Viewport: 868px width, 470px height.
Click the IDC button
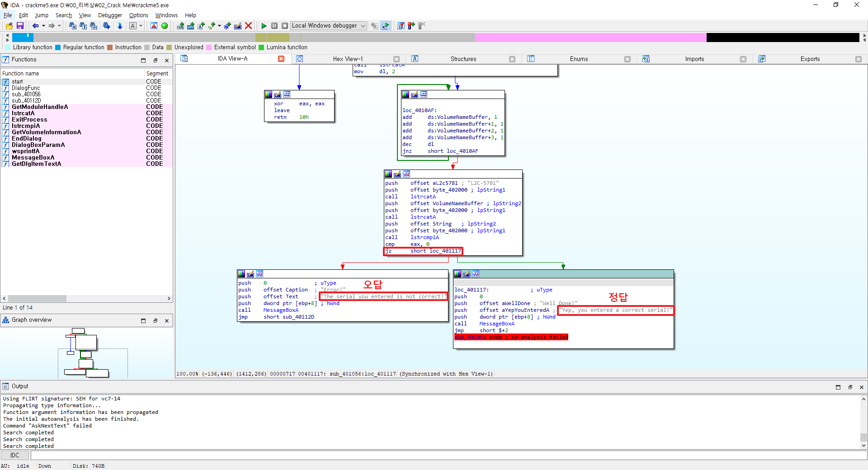pos(15,455)
